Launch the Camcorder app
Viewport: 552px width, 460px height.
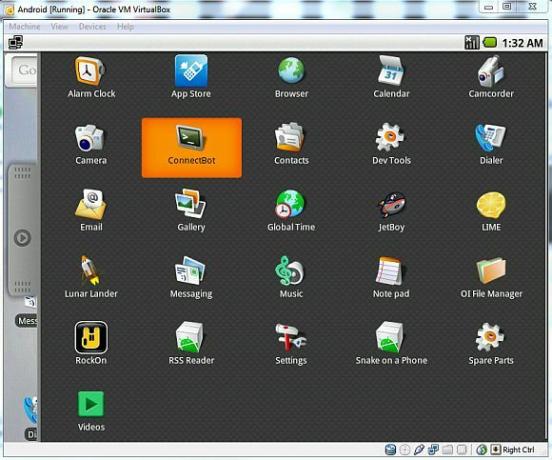pos(491,77)
